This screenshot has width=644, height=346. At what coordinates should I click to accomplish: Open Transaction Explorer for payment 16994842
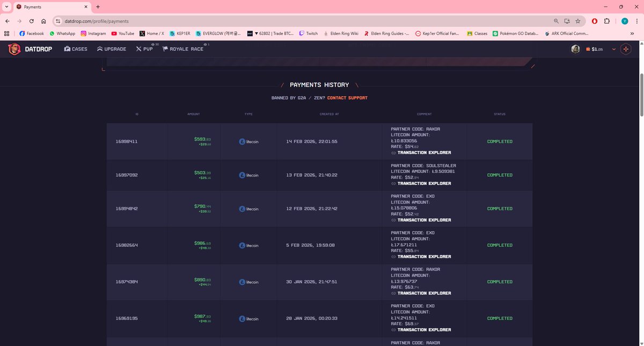[421, 220]
